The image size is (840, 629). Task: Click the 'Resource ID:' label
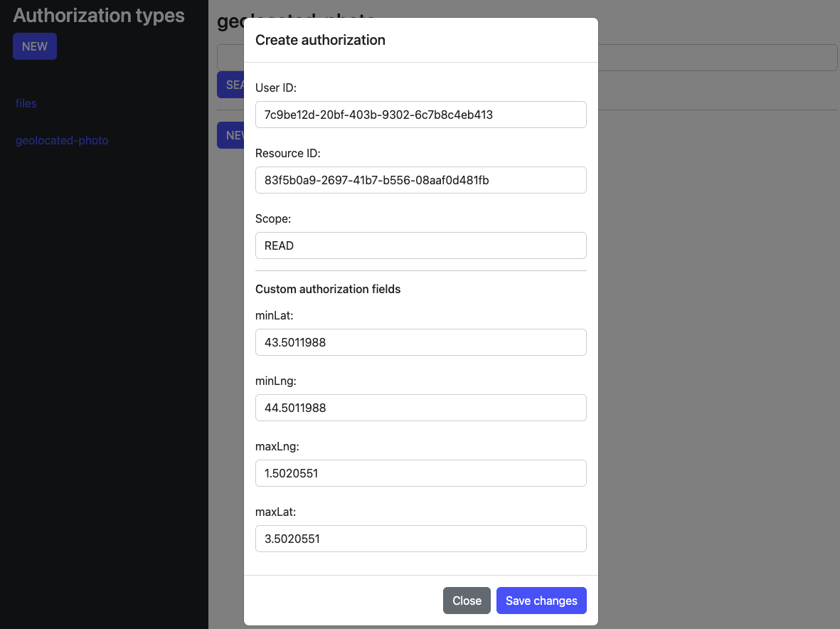[287, 153]
